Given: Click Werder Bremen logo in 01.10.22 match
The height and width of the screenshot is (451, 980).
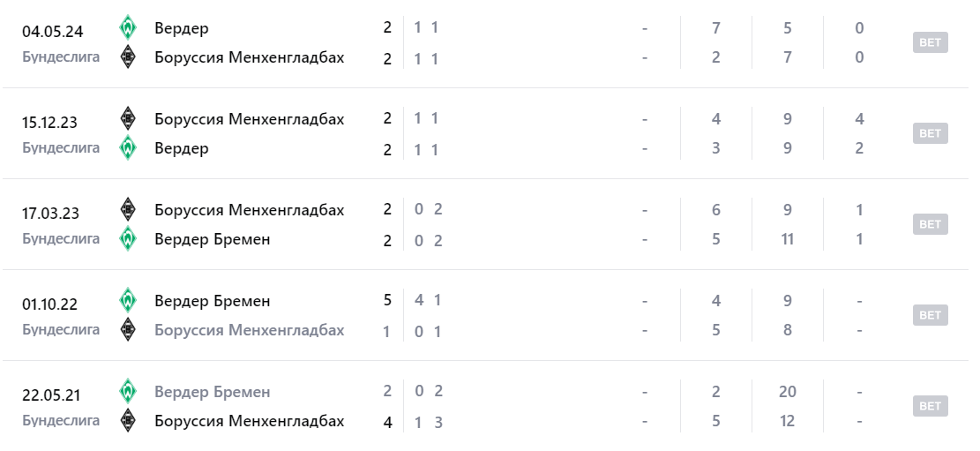Looking at the screenshot, I should tap(129, 300).
